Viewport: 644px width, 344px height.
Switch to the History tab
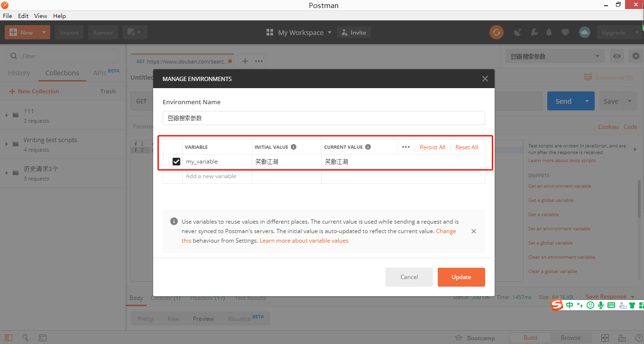(19, 73)
